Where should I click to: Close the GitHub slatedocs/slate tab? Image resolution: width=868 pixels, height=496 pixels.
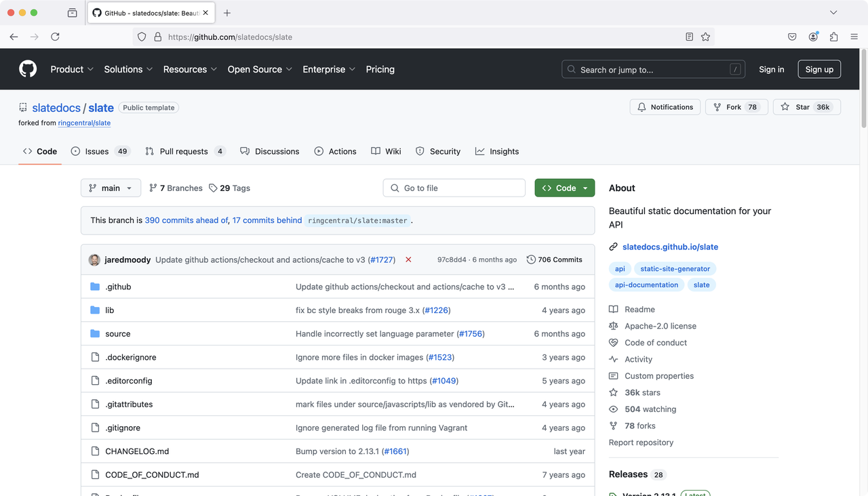coord(205,13)
